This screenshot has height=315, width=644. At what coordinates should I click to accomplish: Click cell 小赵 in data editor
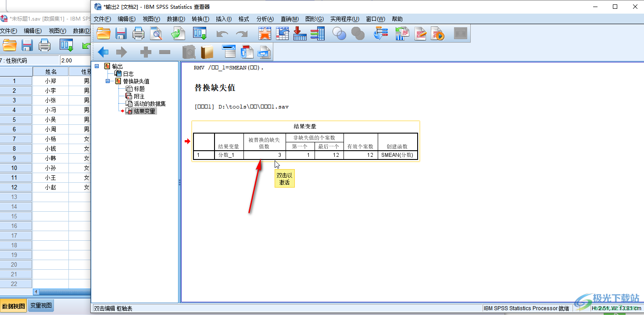(x=50, y=187)
